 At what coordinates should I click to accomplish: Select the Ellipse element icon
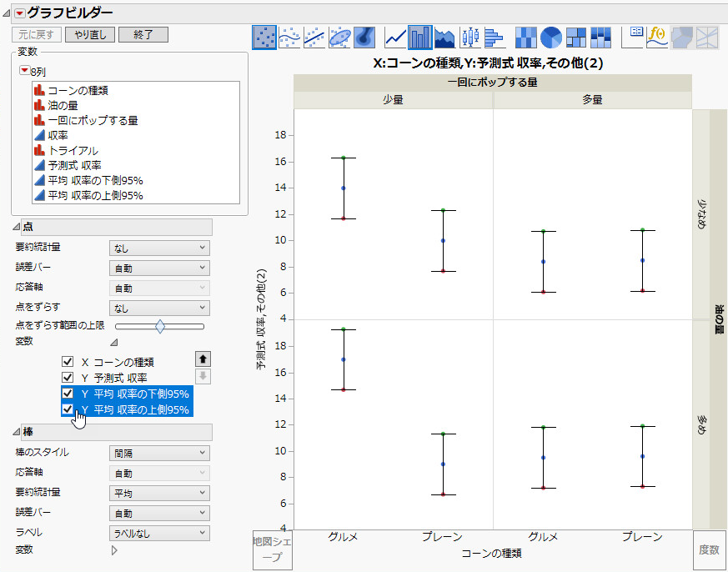(339, 38)
